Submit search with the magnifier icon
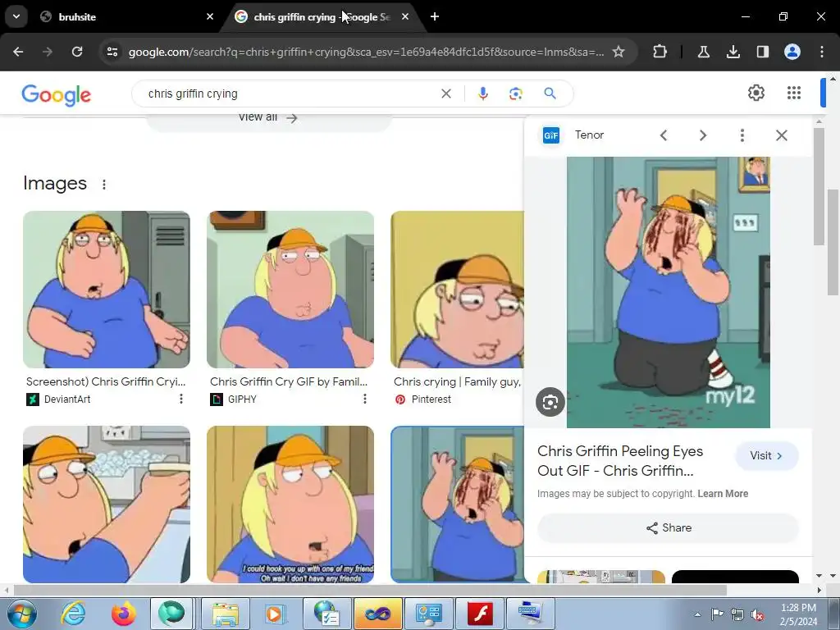Image resolution: width=840 pixels, height=630 pixels. (550, 94)
